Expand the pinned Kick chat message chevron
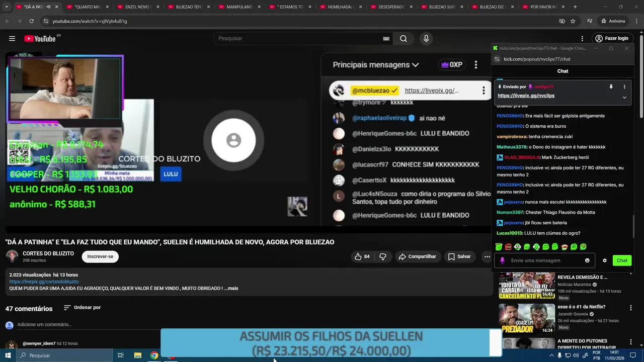Viewport: 644px width, 362px height. point(624,98)
